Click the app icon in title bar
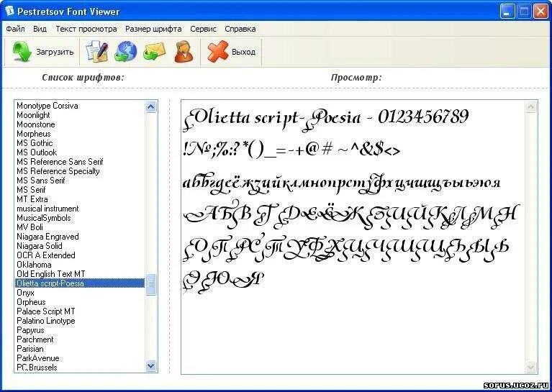This screenshot has width=552, height=392. (x=9, y=11)
